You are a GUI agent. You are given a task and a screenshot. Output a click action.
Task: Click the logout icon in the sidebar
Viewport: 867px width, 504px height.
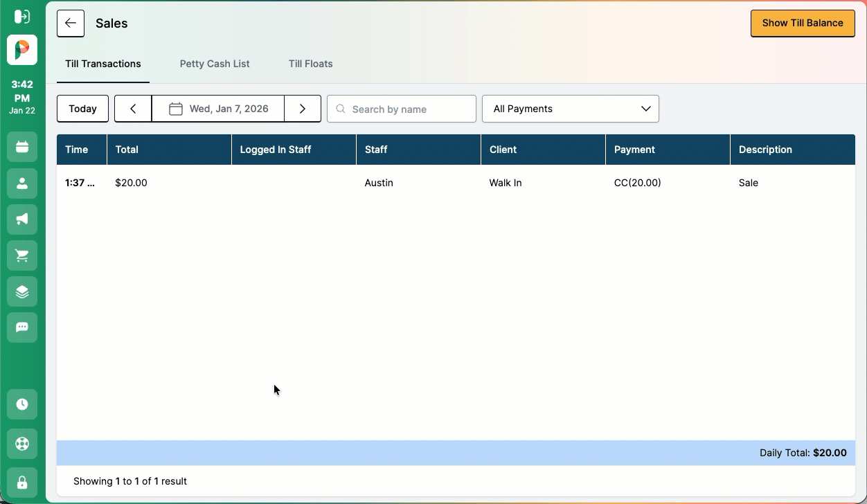[x=22, y=17]
